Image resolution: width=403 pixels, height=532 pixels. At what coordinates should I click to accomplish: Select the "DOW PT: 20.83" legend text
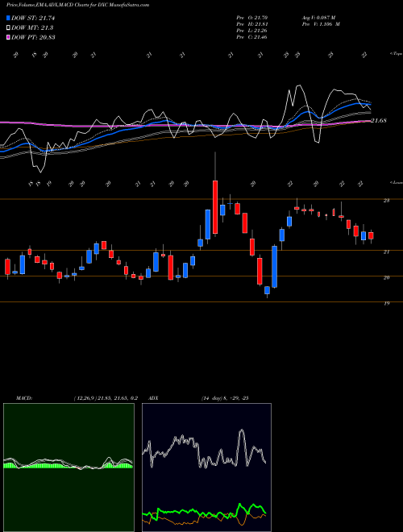(x=33, y=37)
